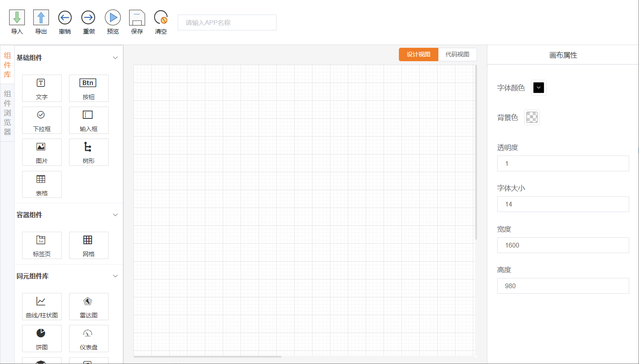Screen dimensions: 639x364
Task: Redo with the 重做 toolbar icon
Action: [x=88, y=18]
